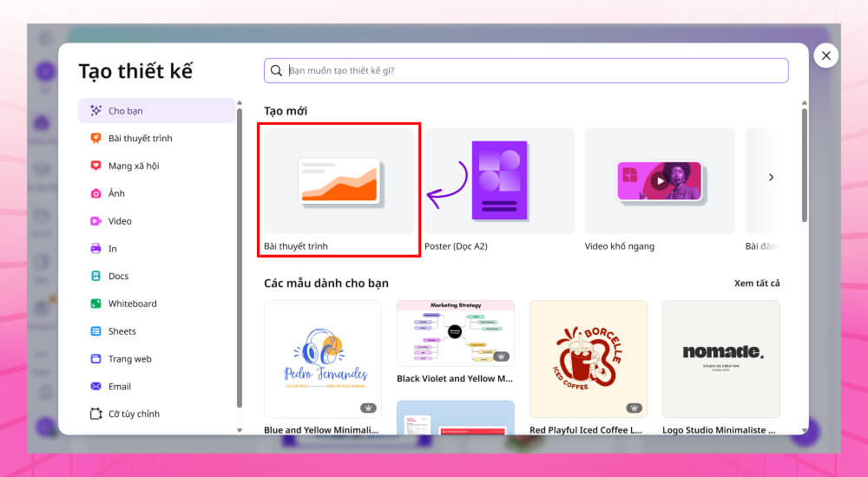Click the red heart icon for Mạng xã hội
This screenshot has height=477, width=868.
click(x=95, y=166)
